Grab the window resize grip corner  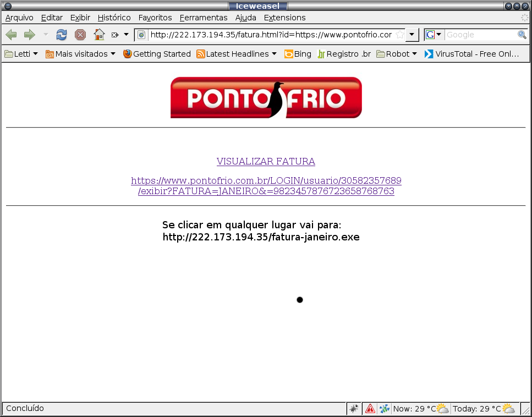click(x=525, y=410)
